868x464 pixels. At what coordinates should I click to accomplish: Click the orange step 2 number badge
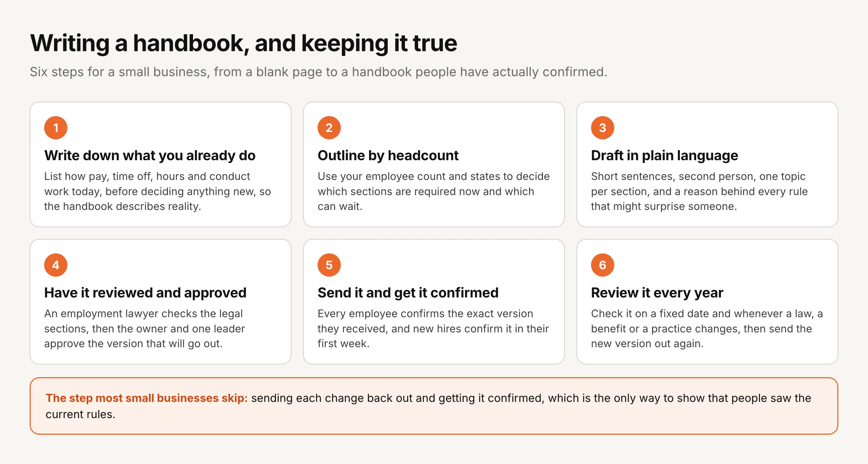pos(329,128)
